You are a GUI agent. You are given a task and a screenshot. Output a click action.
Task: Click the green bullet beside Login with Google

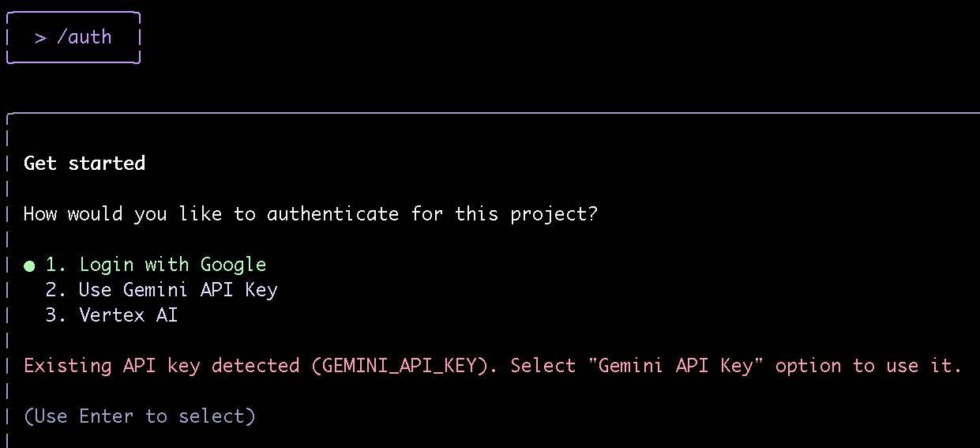pos(29,265)
